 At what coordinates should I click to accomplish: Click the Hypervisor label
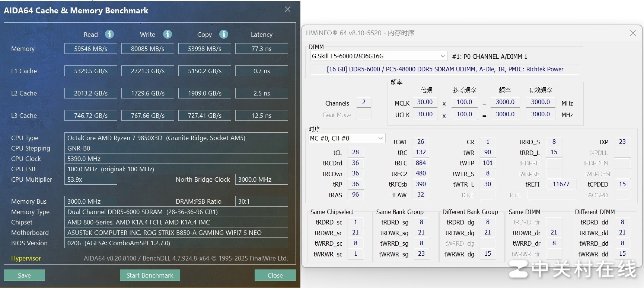click(26, 258)
